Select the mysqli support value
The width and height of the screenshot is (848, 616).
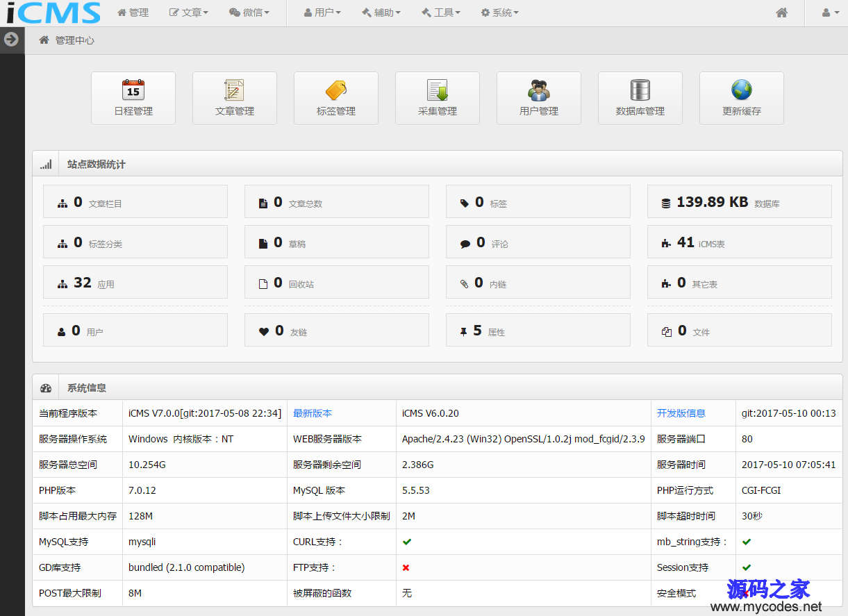tap(142, 542)
